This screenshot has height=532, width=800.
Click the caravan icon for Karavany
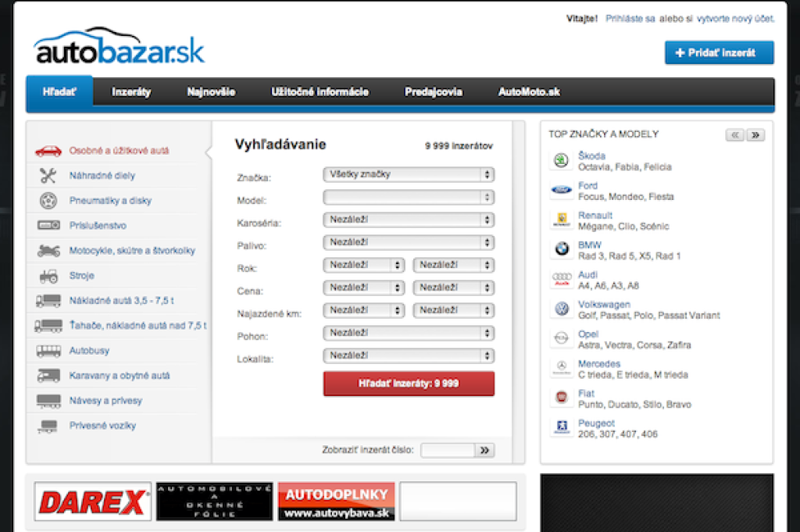(48, 376)
